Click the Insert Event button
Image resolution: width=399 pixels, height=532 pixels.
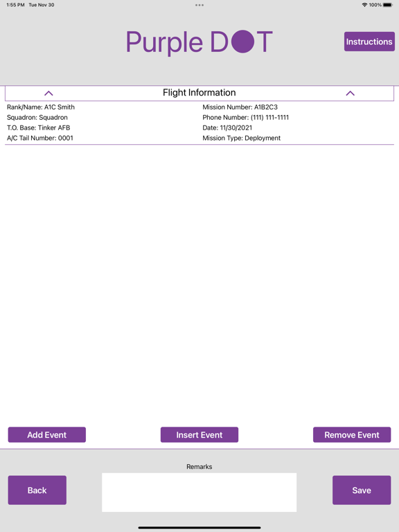pyautogui.click(x=199, y=434)
